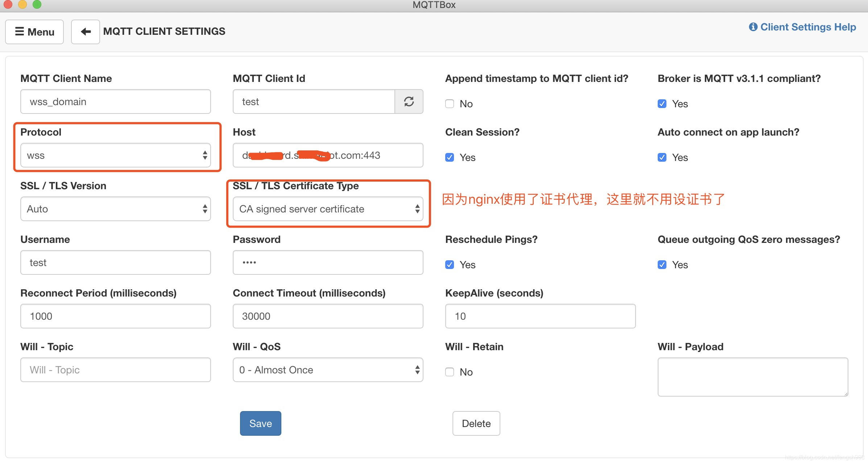This screenshot has width=868, height=464.
Task: Regenerate the MQTT Client Id with refresh icon
Action: [x=409, y=101]
